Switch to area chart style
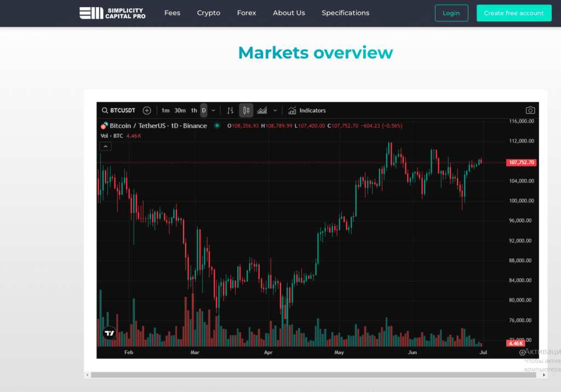 point(262,111)
